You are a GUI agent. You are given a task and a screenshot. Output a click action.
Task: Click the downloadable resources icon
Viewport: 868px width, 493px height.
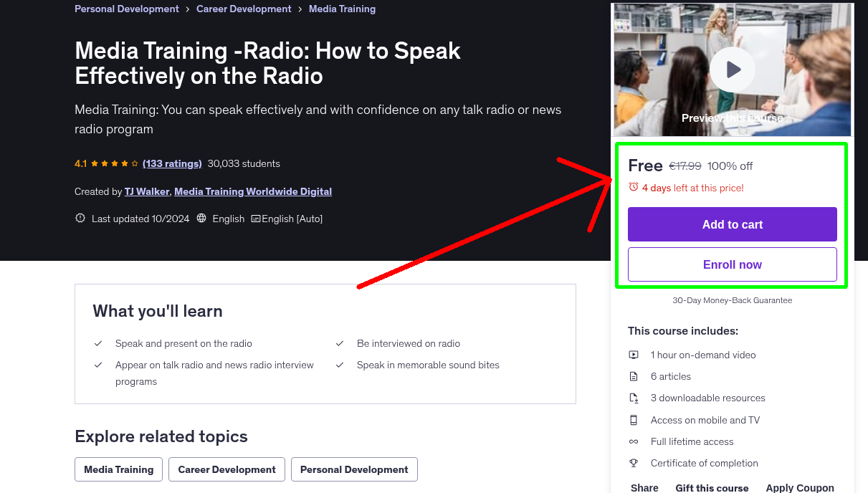point(634,398)
